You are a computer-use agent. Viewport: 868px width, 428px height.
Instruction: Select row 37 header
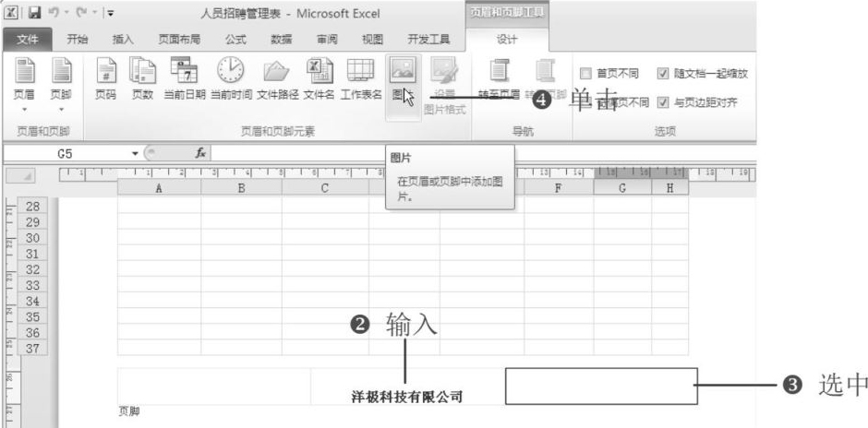point(32,349)
